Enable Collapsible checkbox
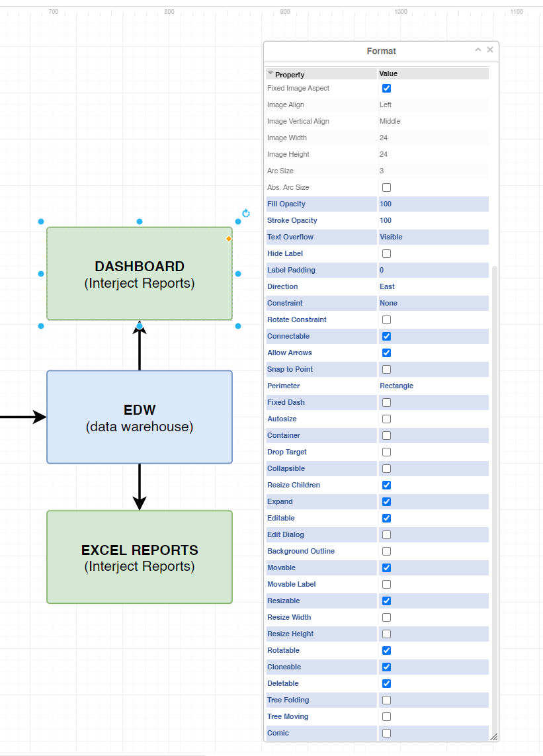 coord(387,469)
